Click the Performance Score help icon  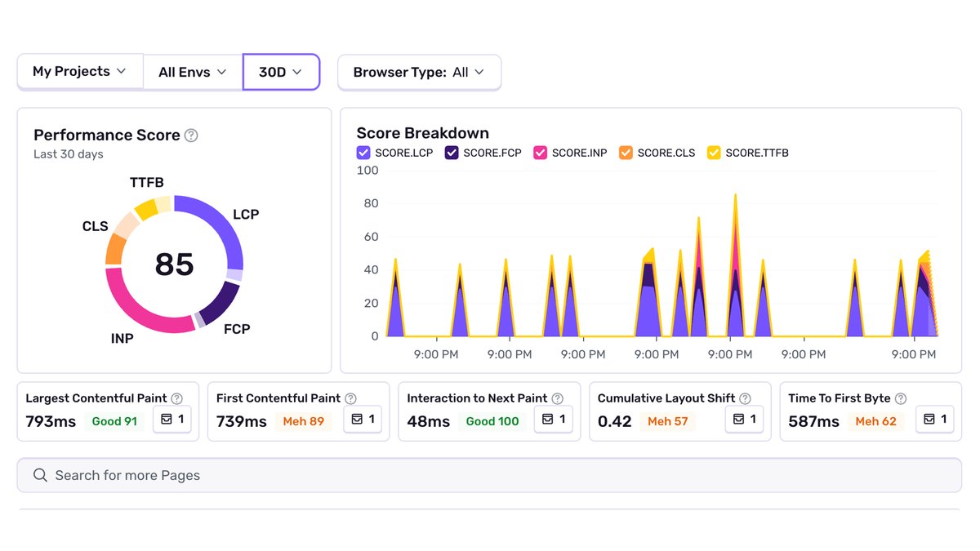(x=191, y=136)
